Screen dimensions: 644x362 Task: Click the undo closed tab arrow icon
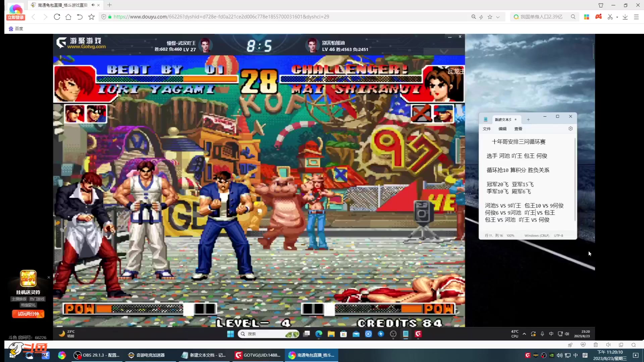[x=80, y=17]
